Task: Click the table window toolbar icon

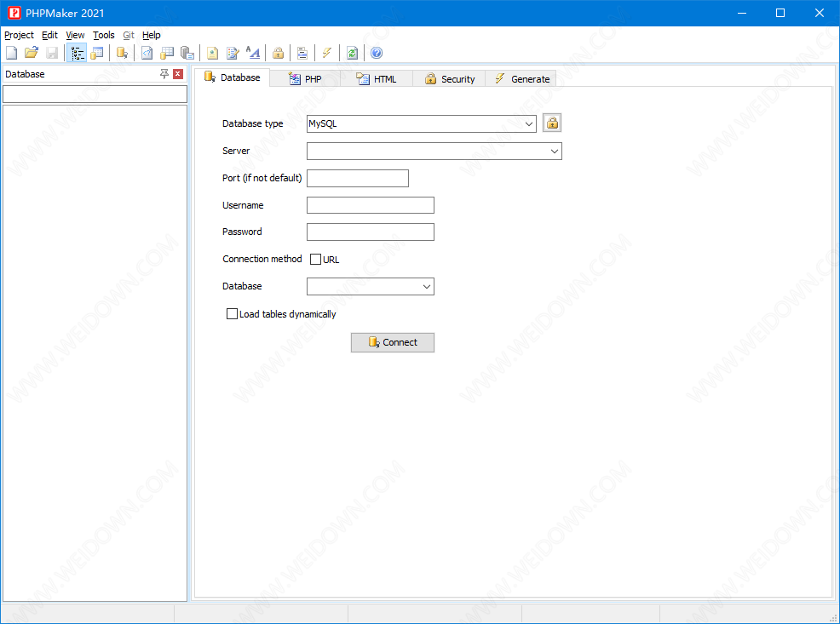Action: [97, 53]
